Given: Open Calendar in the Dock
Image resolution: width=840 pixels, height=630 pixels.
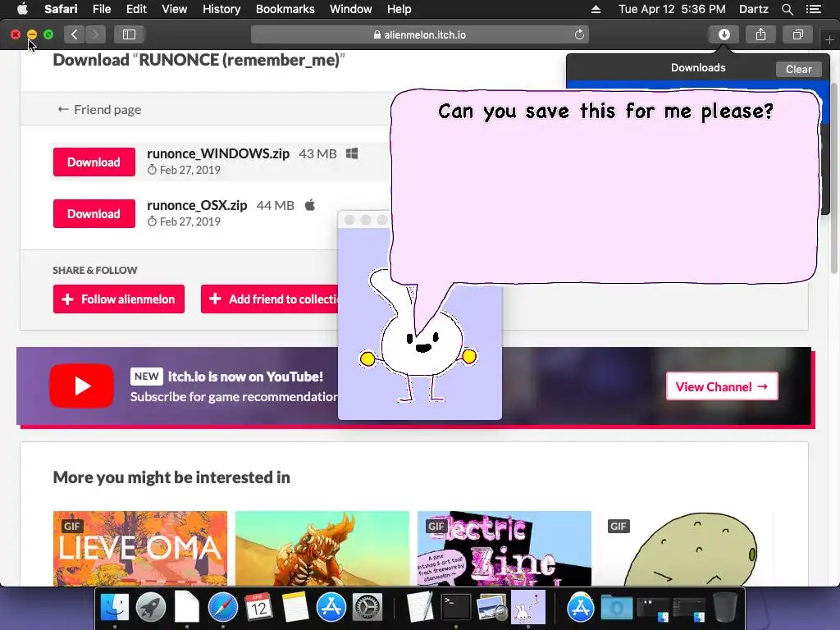Looking at the screenshot, I should click(x=258, y=608).
